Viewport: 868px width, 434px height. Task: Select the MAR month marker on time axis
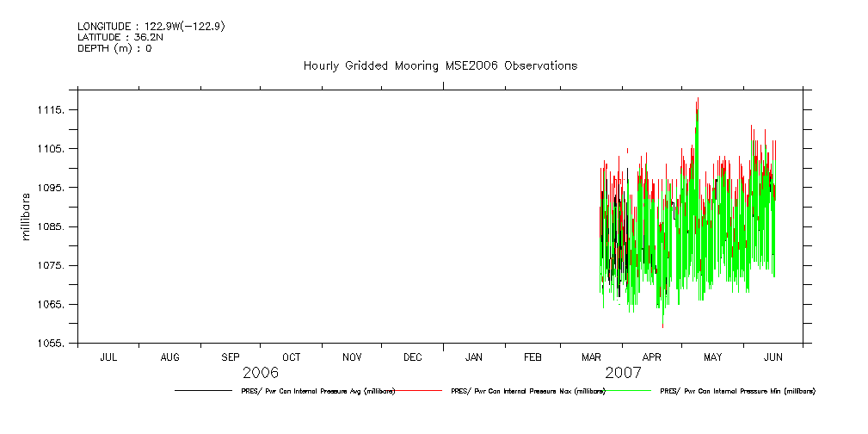(592, 357)
